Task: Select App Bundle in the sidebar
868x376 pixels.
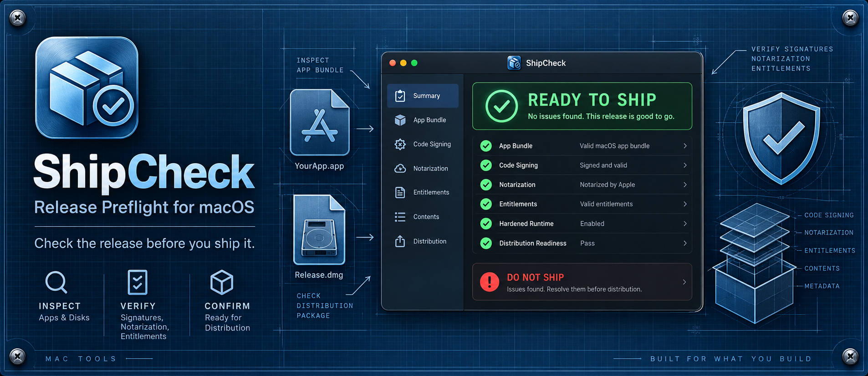Action: (423, 120)
